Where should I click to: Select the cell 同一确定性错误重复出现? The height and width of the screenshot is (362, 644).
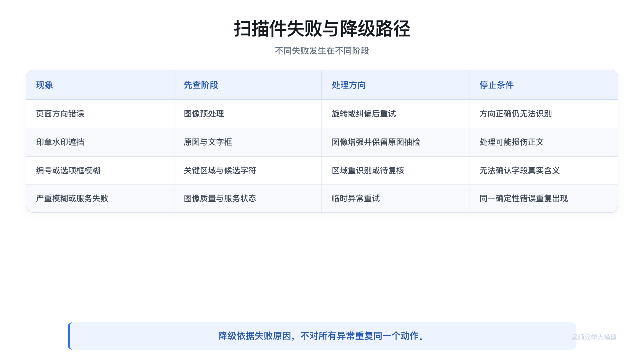coord(544,198)
